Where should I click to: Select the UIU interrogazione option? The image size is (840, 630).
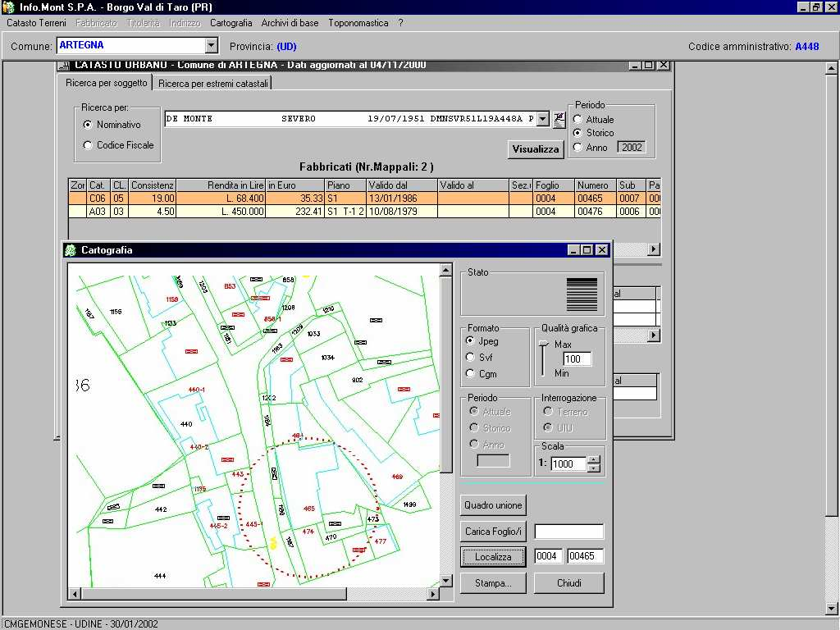point(547,427)
